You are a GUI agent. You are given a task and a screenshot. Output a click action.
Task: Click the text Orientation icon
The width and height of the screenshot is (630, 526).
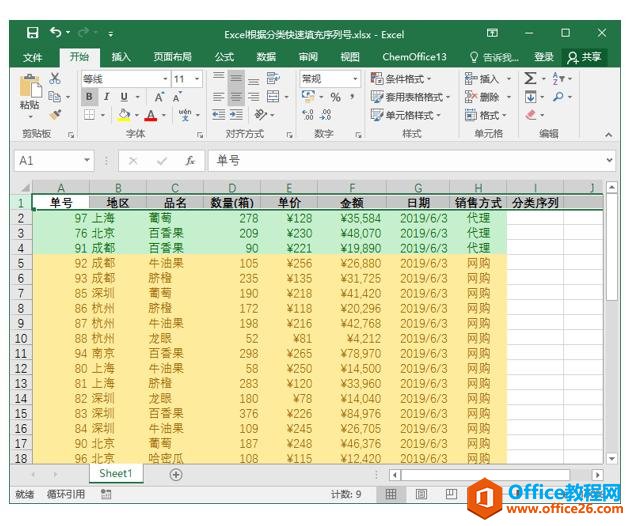[260, 115]
